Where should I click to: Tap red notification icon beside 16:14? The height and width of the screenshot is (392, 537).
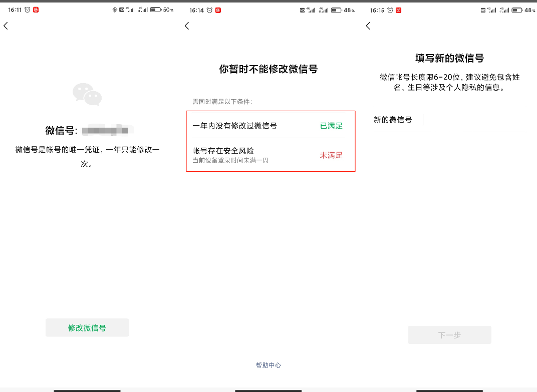(x=218, y=10)
